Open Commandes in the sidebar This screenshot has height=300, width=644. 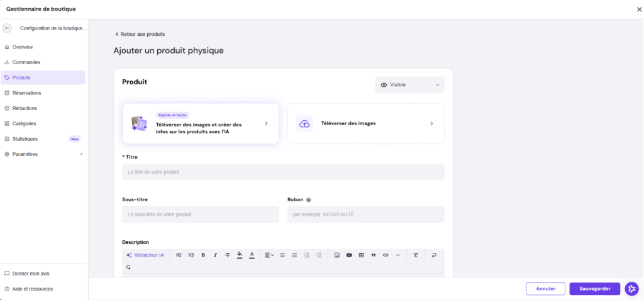coord(26,62)
